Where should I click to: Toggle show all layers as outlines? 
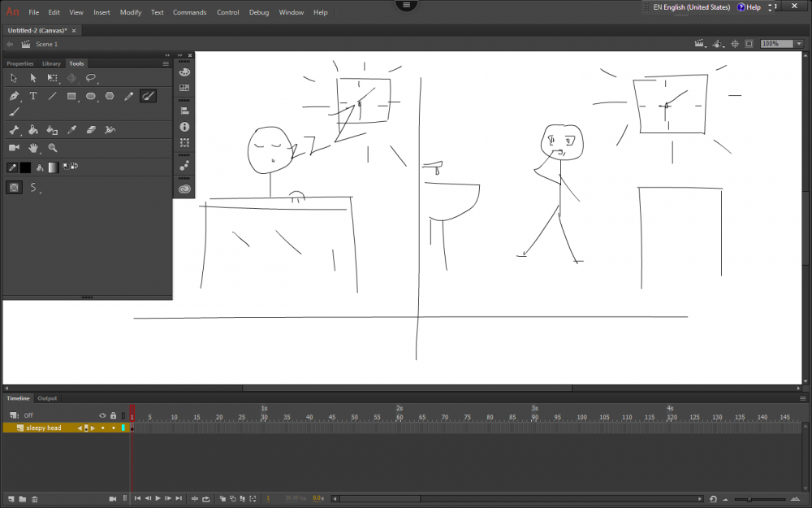[x=123, y=415]
